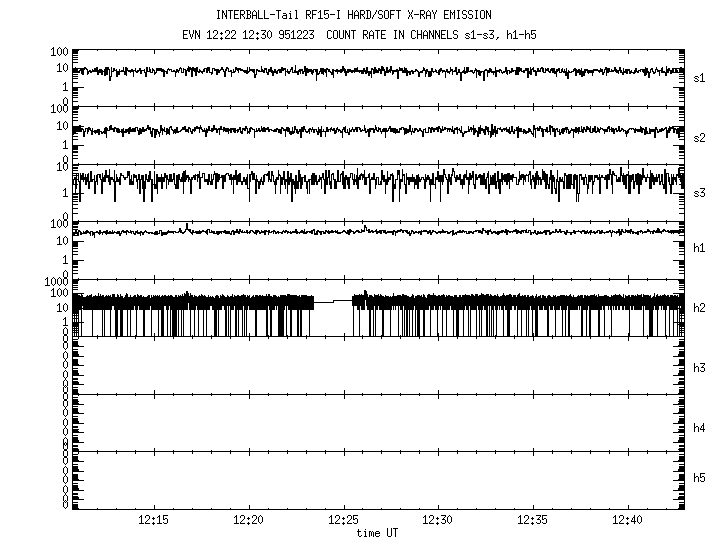Click the s1 channel label
720x550 pixels.
click(699, 77)
